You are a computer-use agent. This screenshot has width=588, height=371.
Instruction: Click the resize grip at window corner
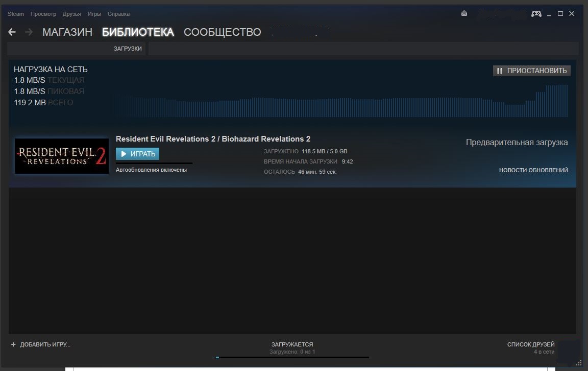click(x=579, y=363)
